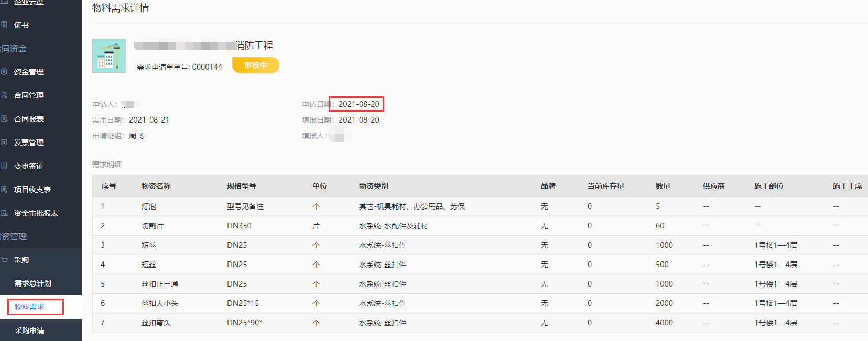Click the 填报日期 value 2021-08-20

[359, 120]
